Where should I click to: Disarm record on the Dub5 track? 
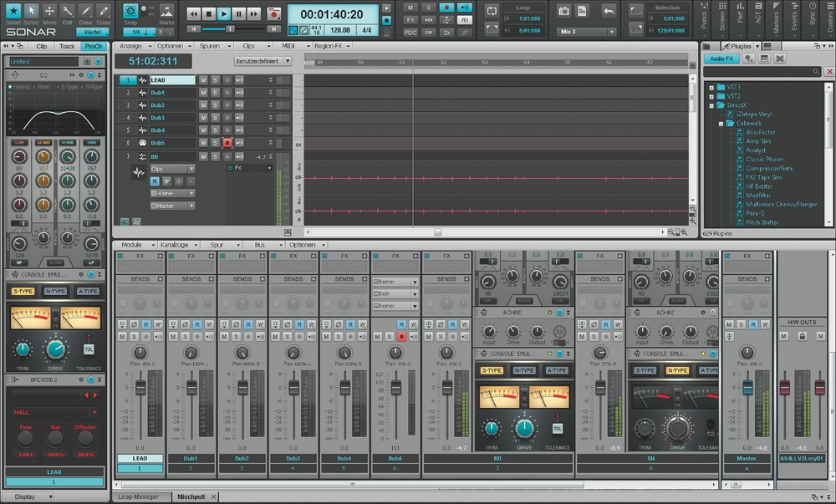coord(227,143)
